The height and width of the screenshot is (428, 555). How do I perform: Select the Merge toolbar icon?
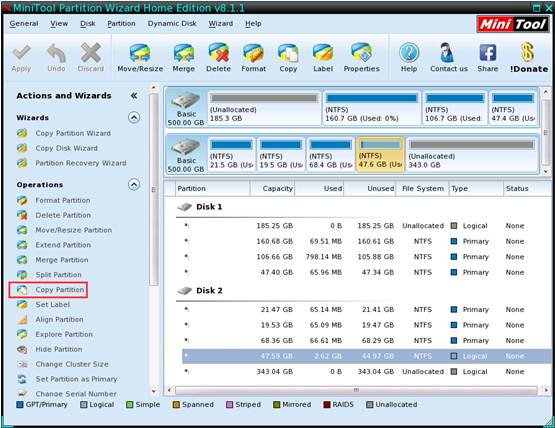[x=183, y=53]
